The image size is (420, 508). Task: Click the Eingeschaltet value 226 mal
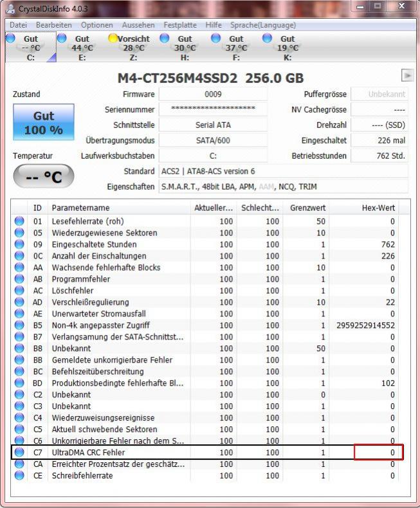tap(379, 140)
